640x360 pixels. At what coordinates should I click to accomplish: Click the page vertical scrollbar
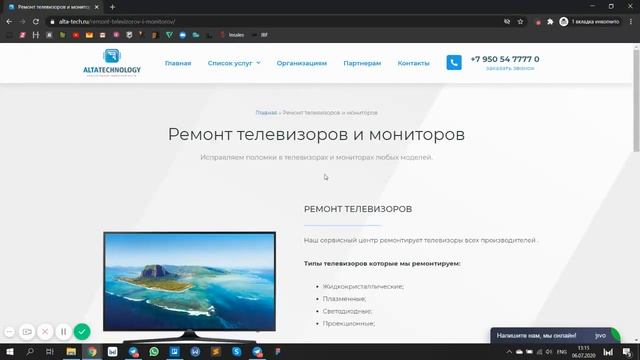636,101
